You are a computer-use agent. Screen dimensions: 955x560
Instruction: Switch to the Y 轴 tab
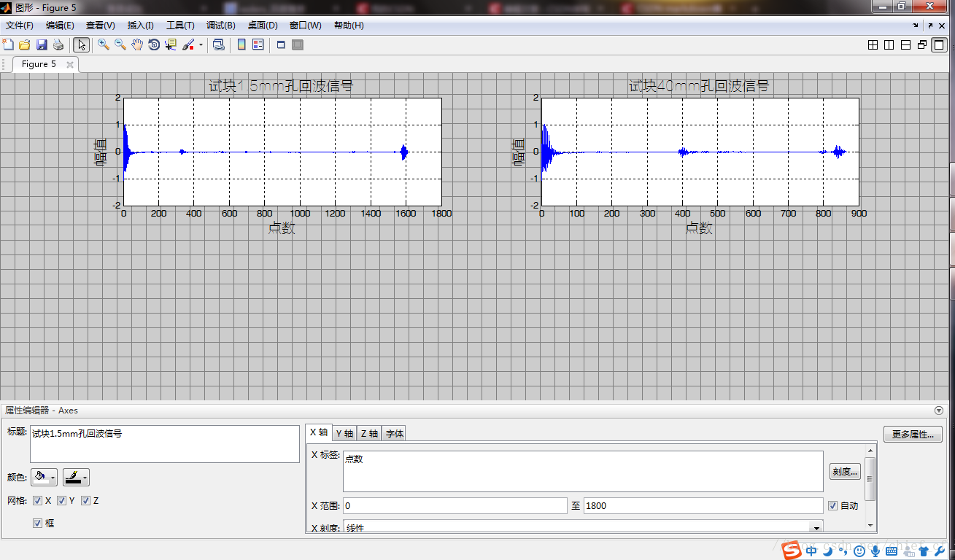click(344, 433)
